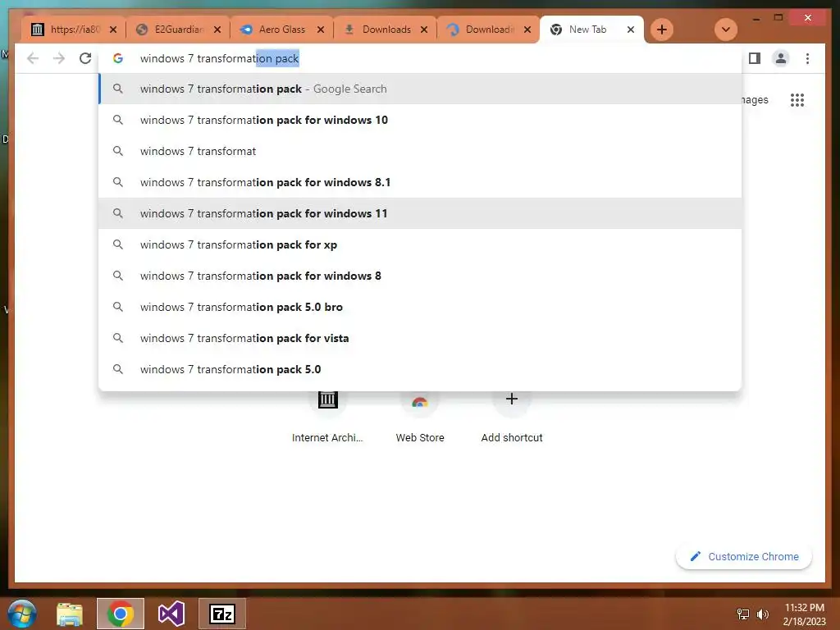Click search icon beside 'pack for vista'
This screenshot has height=630, width=840.
(x=118, y=338)
